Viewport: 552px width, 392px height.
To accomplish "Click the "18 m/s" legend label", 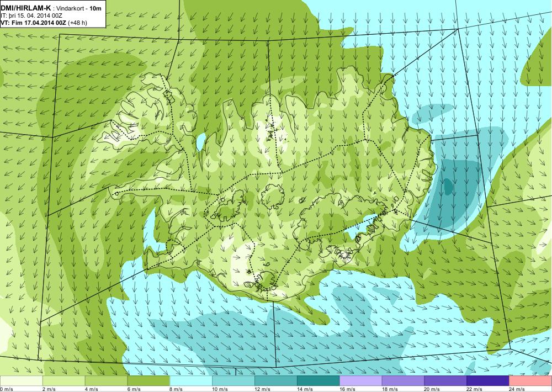I will pyautogui.click(x=390, y=389).
